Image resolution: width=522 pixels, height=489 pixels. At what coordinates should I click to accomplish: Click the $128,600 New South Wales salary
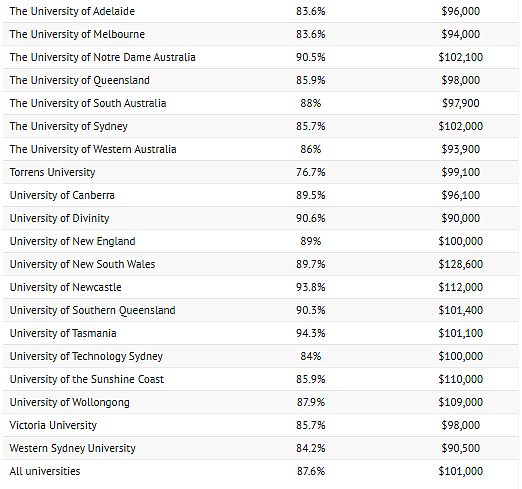pos(460,264)
